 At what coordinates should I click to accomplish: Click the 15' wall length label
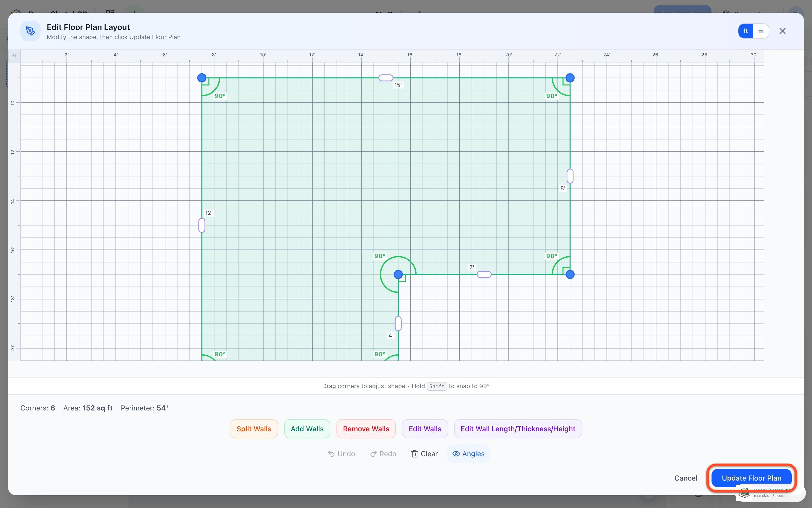click(398, 85)
